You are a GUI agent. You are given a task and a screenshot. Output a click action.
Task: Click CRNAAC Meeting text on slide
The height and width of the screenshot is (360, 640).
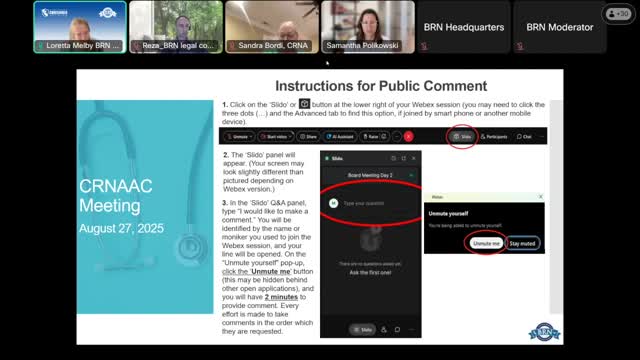pyautogui.click(x=116, y=196)
